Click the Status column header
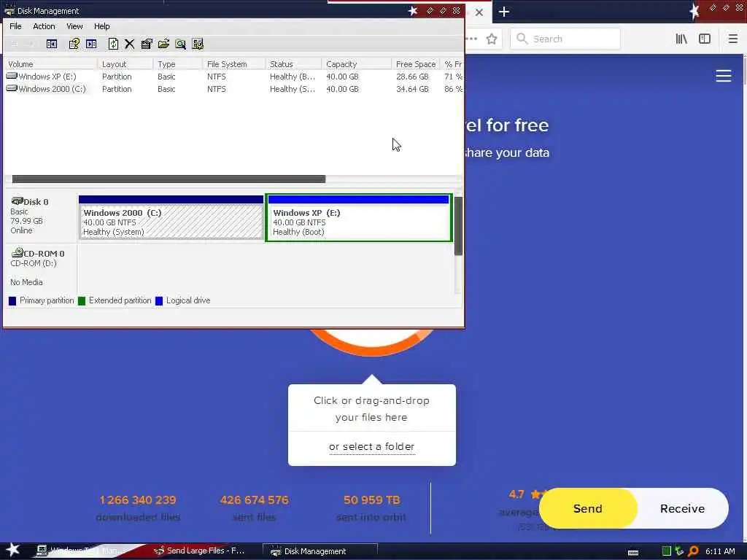The height and width of the screenshot is (560, 747). [293, 64]
